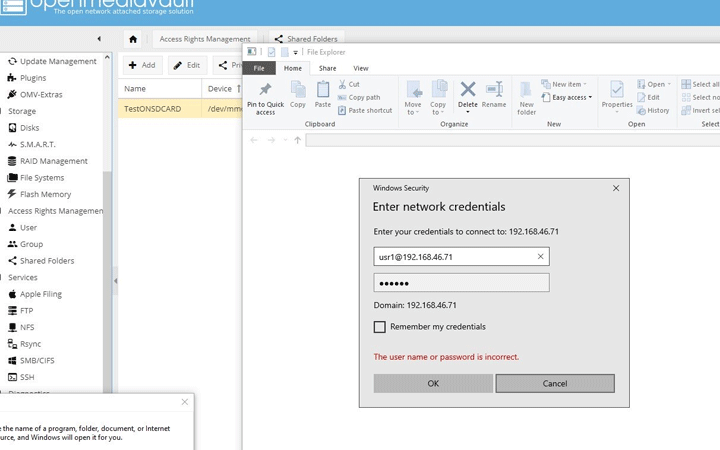
Task: Open the ribbon Open dropdown
Action: click(x=654, y=84)
